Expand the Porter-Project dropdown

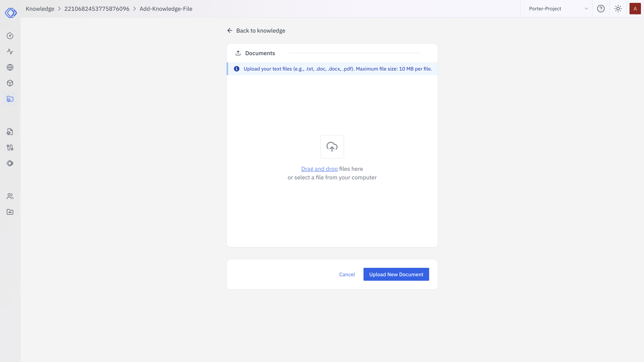[x=556, y=9]
